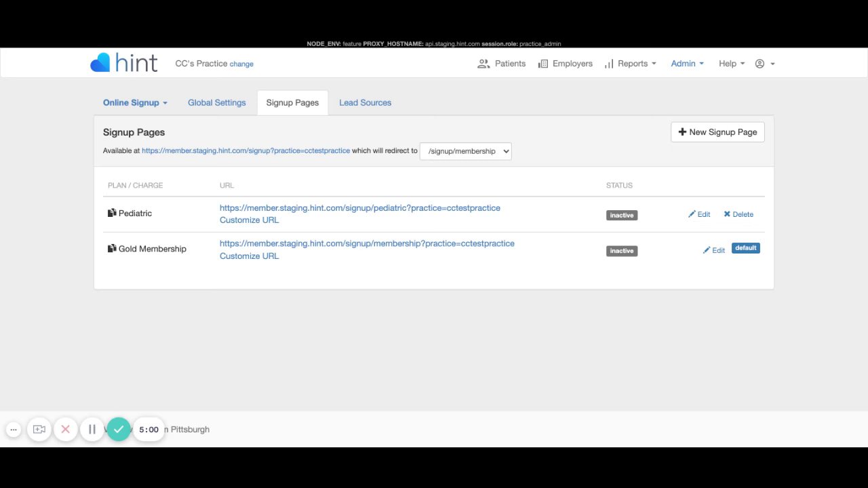This screenshot has height=488, width=868.
Task: Edit the Gold Membership signup page
Action: [714, 250]
